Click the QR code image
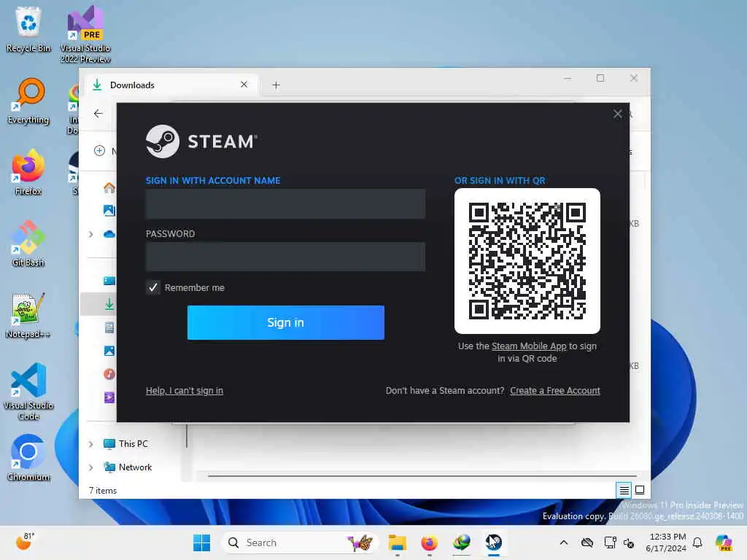This screenshot has width=747, height=560. 527,261
